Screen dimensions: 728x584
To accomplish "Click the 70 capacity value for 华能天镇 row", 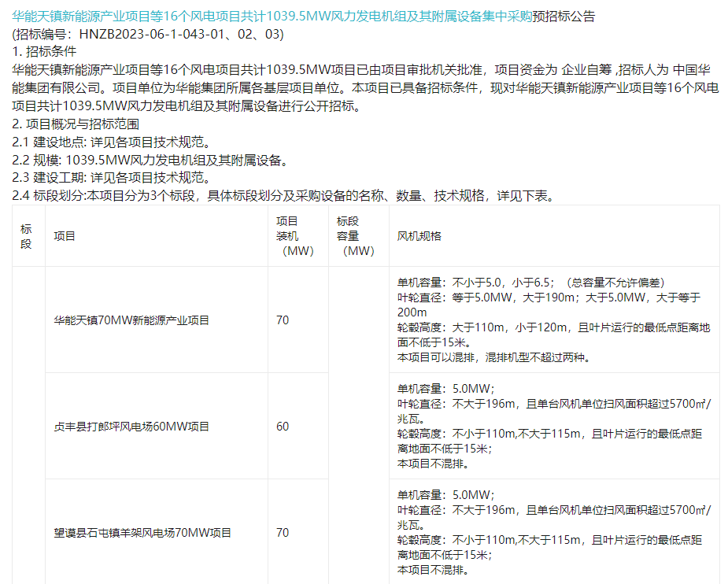I will (x=283, y=320).
